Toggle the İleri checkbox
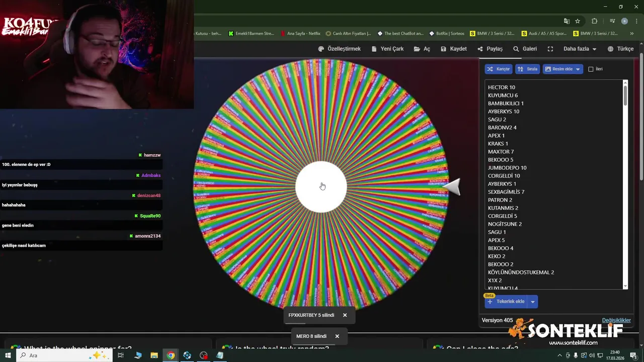 tap(591, 69)
